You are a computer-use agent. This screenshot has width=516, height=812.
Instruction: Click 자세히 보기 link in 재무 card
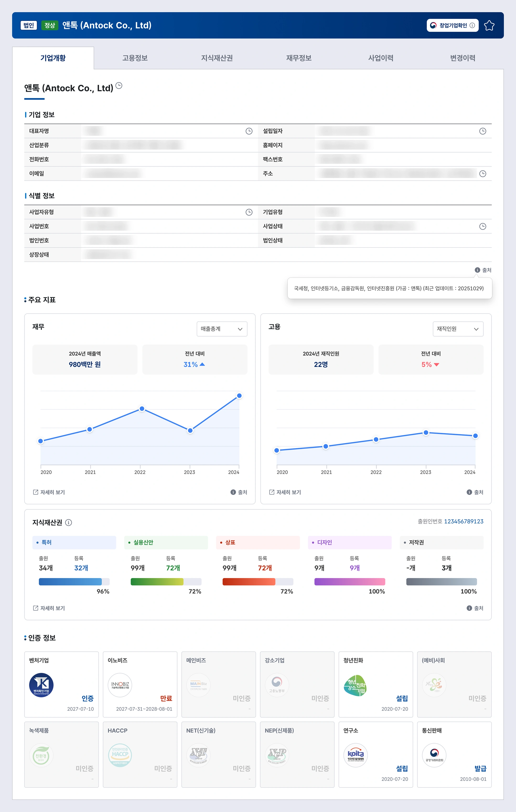click(x=49, y=492)
